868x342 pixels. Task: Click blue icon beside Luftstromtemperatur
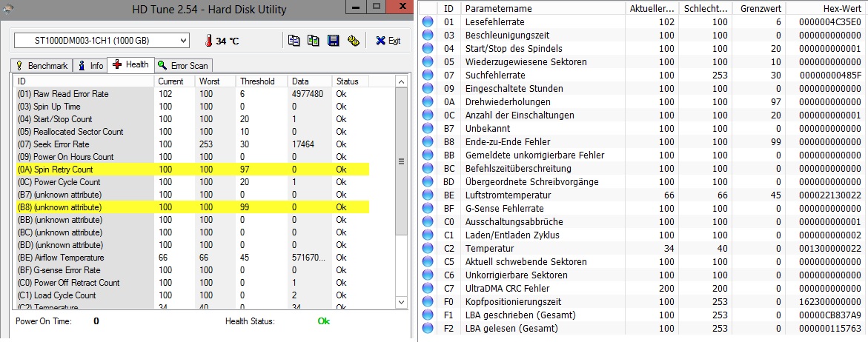[x=427, y=195]
